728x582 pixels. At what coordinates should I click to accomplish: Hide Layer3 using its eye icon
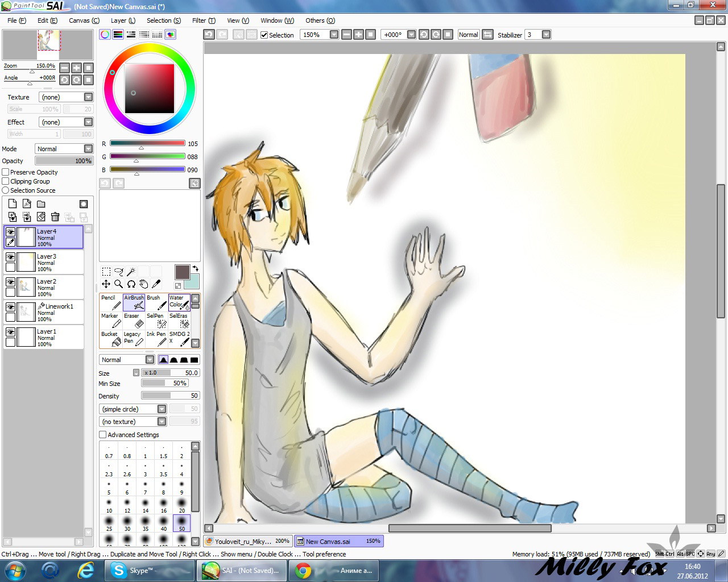click(10, 257)
